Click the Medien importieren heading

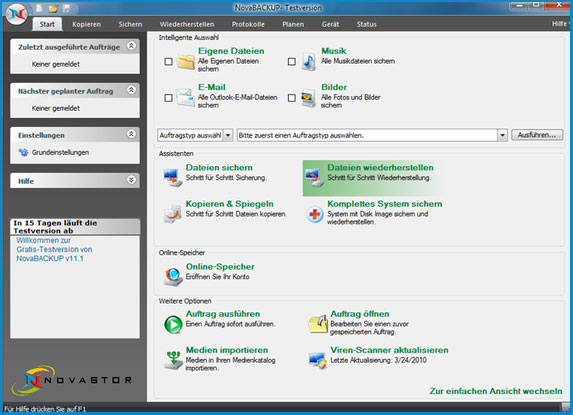pyautogui.click(x=227, y=350)
